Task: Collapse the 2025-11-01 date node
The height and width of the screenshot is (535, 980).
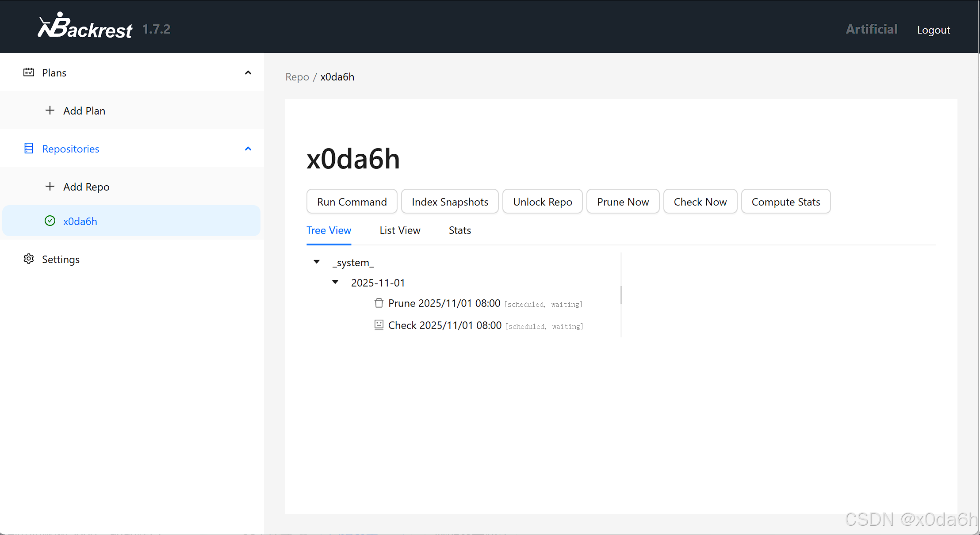Action: pos(335,282)
